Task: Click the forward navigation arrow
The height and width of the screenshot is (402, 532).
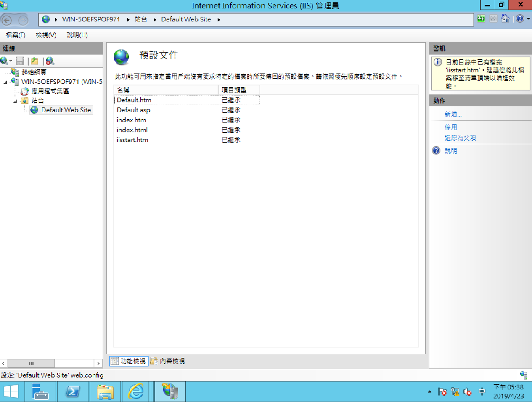Action: (x=23, y=20)
